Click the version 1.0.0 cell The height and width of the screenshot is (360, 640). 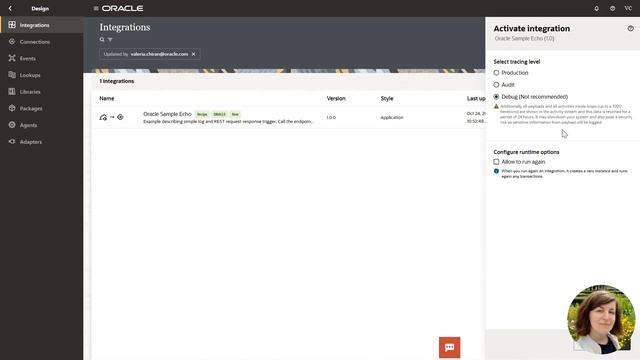331,118
